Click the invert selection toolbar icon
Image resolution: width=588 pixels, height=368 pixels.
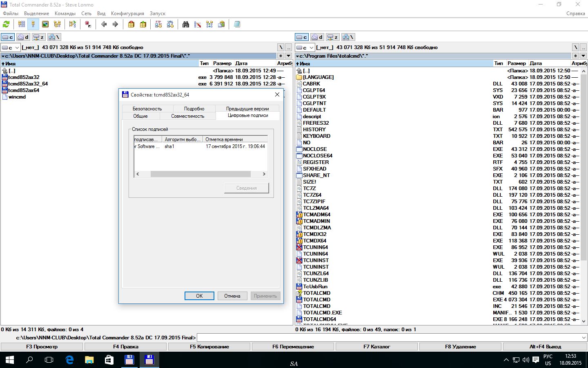(x=88, y=25)
